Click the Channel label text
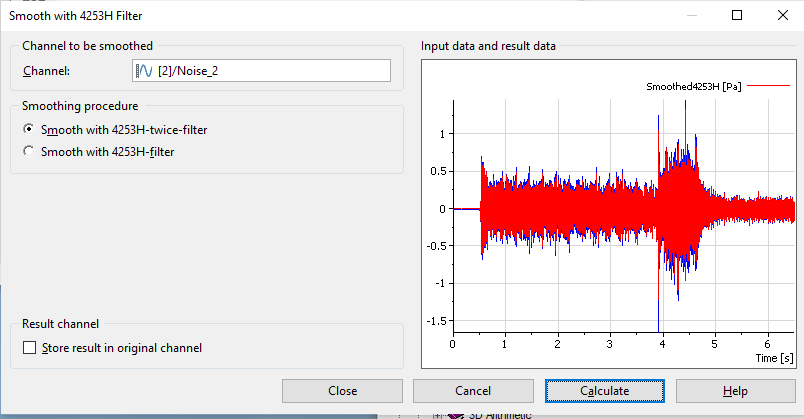Viewport: 804px width, 419px height. pos(45,71)
